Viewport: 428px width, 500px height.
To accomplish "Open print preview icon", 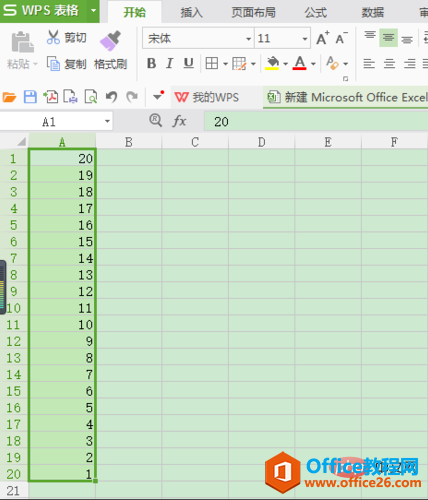I will point(91,97).
